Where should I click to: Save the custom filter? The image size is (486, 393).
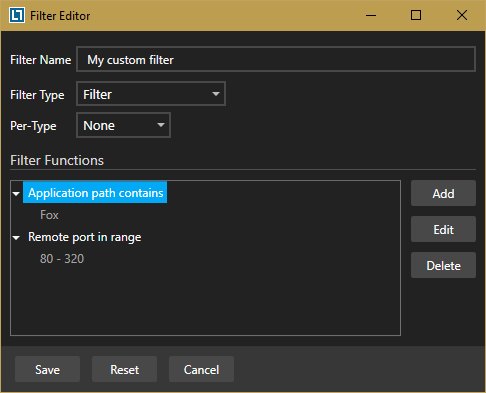click(x=47, y=369)
